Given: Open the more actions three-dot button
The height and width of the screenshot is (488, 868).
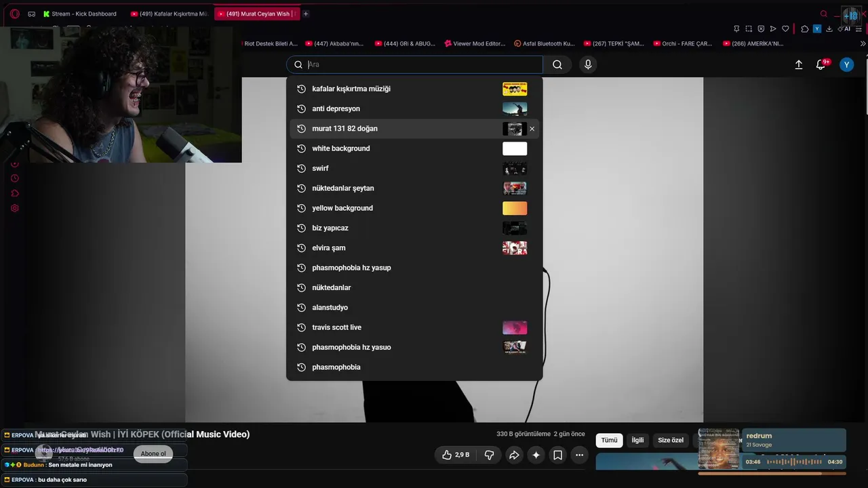Looking at the screenshot, I should (x=579, y=455).
